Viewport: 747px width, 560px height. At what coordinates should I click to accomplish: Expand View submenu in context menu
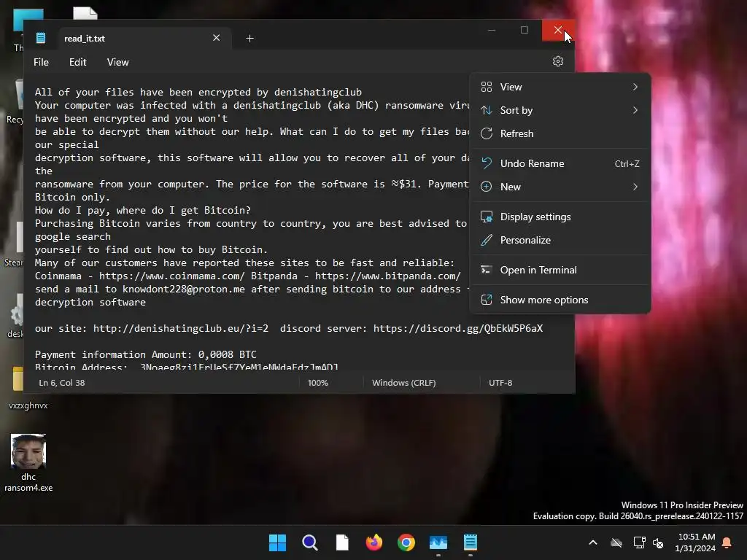tap(560, 87)
